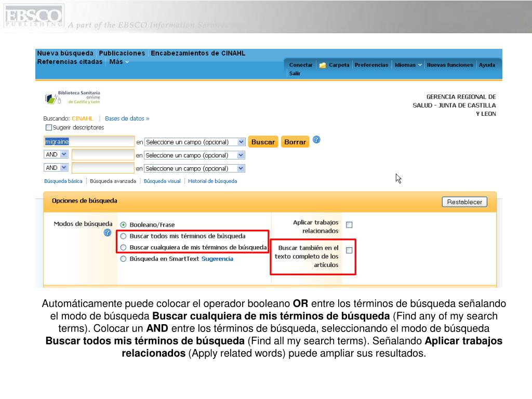Check Buscar también en el texto completo
Image resolution: width=532 pixels, height=399 pixels.
[349, 250]
